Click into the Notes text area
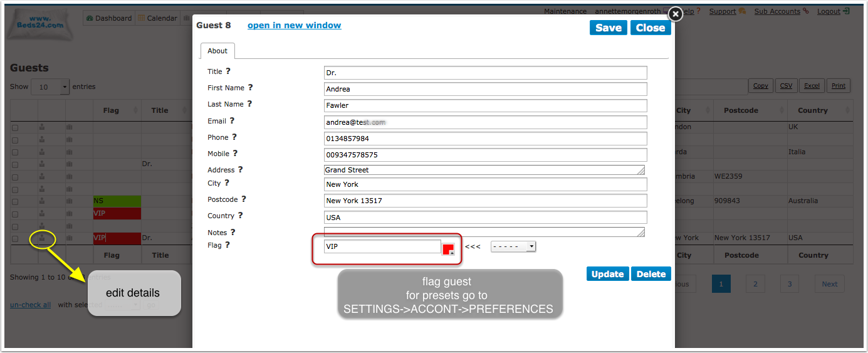This screenshot has height=353, width=868. pyautogui.click(x=484, y=232)
